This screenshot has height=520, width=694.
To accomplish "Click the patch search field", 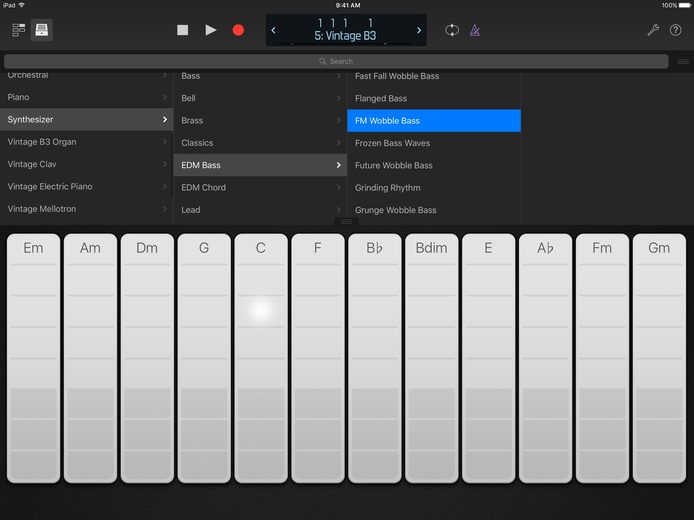I will pos(336,61).
